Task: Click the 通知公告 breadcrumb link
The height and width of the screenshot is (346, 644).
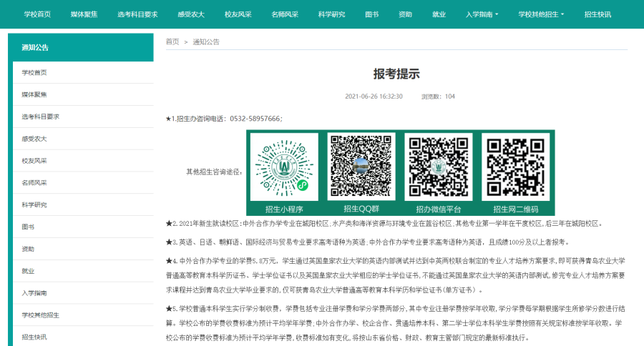Action: 206,41
